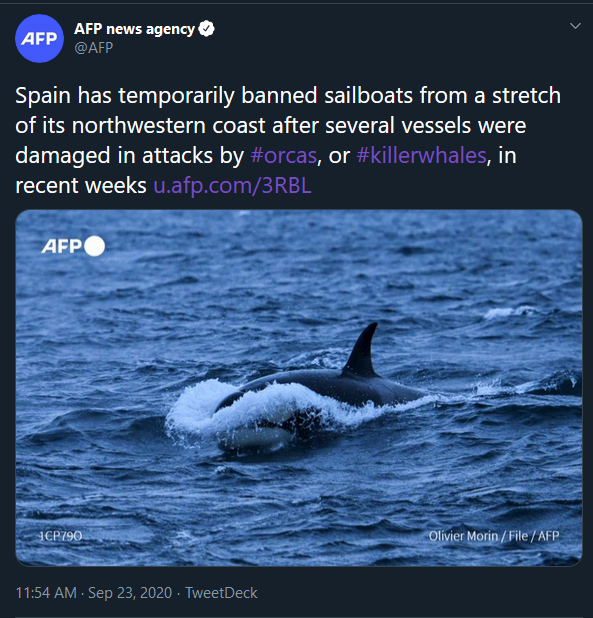This screenshot has width=593, height=618.
Task: Open the #killerwhales hashtag
Action: tap(421, 155)
